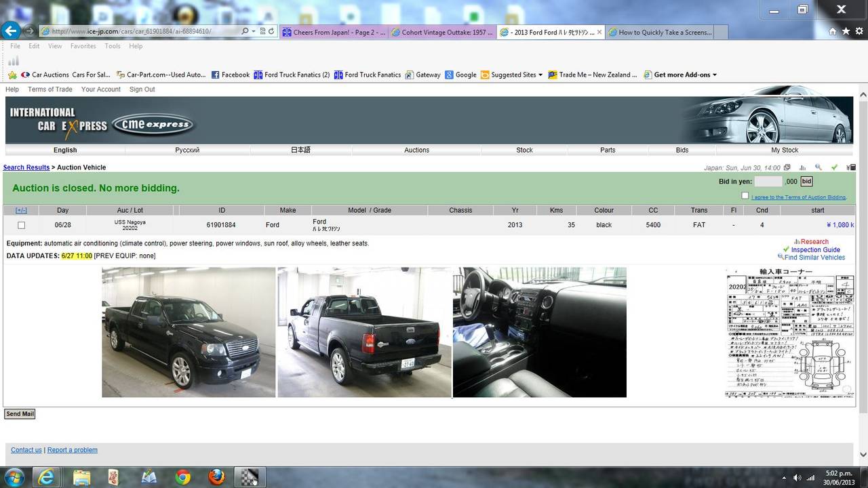The height and width of the screenshot is (488, 868).
Task: Open the Facebook bookmark
Action: click(x=230, y=75)
